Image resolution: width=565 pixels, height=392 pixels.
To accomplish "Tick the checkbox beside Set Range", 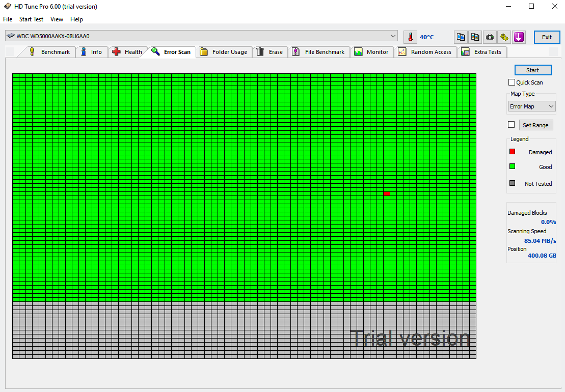I will click(x=511, y=125).
